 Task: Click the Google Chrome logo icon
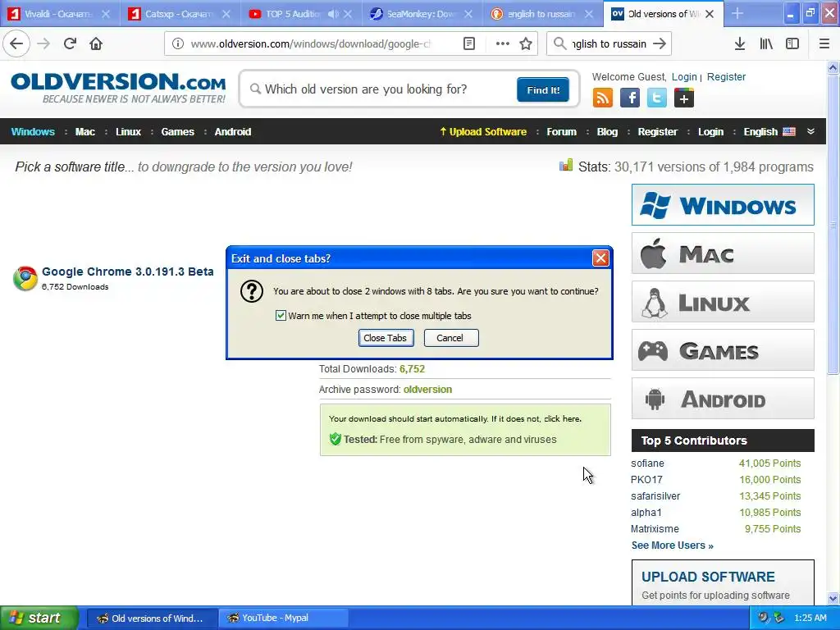click(x=25, y=279)
